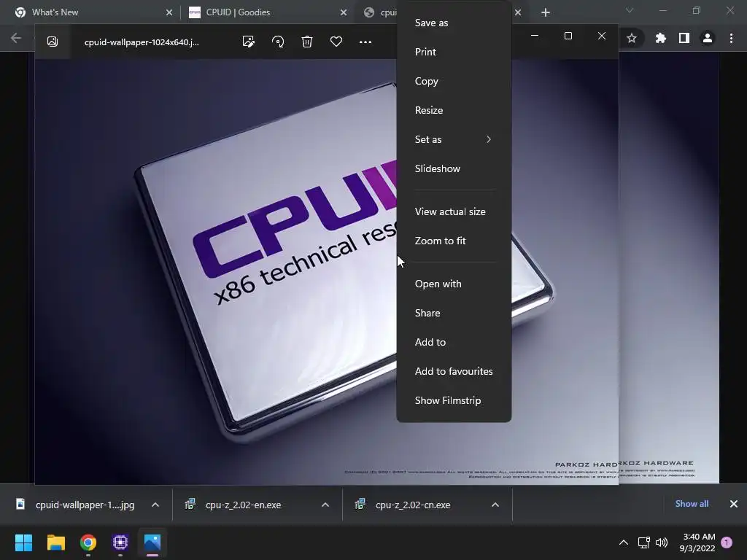Go back with Chrome back arrow
This screenshot has width=747, height=560.
coord(16,38)
